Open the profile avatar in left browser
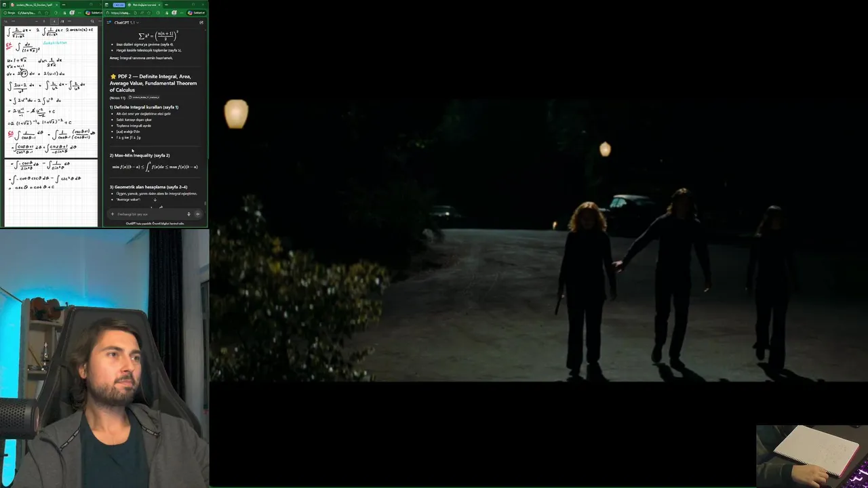 point(72,13)
